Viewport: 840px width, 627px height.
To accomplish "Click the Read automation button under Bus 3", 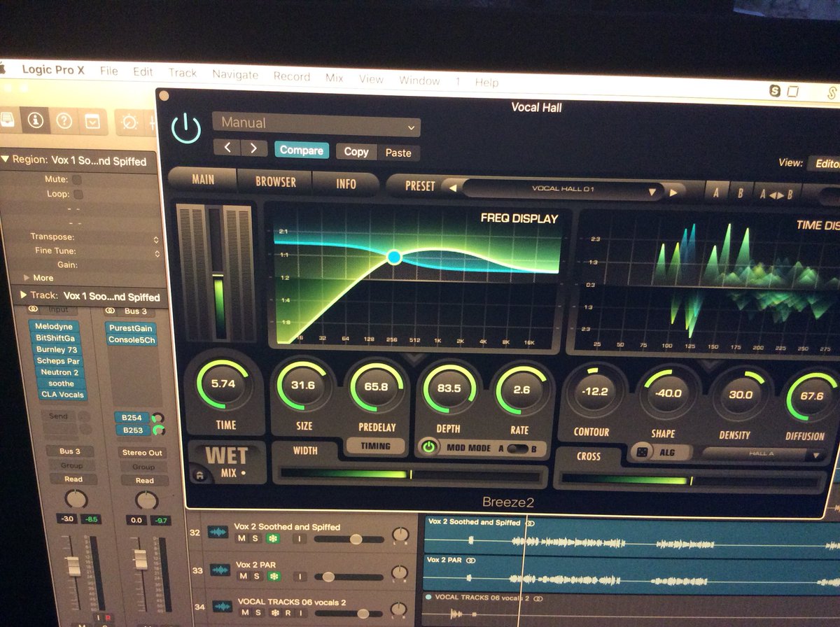I will pyautogui.click(x=73, y=479).
